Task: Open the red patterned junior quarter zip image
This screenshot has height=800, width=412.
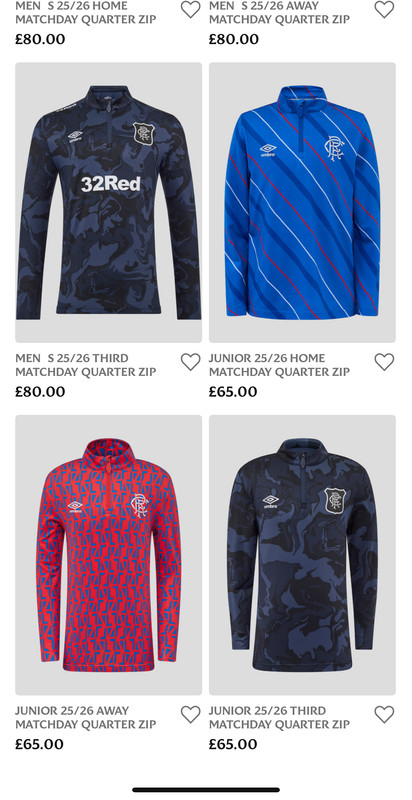Action: point(108,555)
